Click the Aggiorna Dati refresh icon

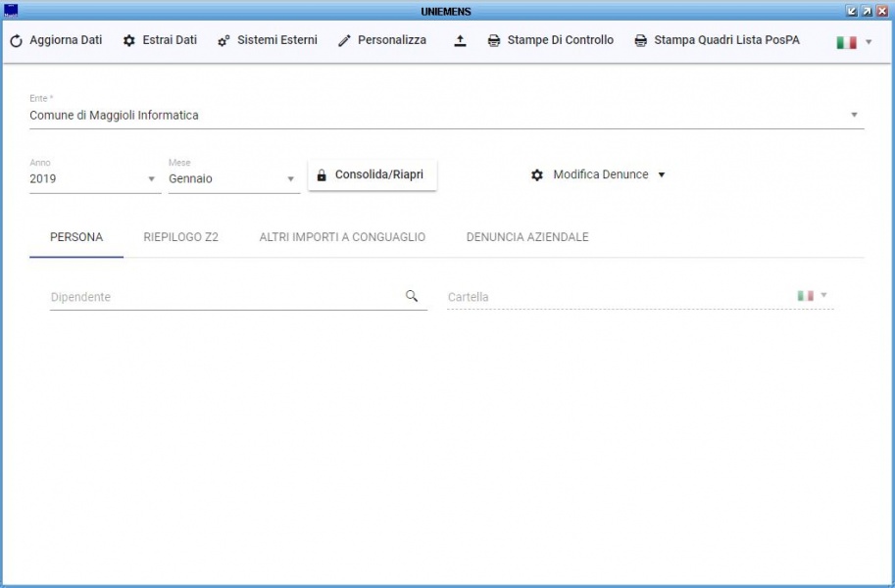click(x=16, y=41)
